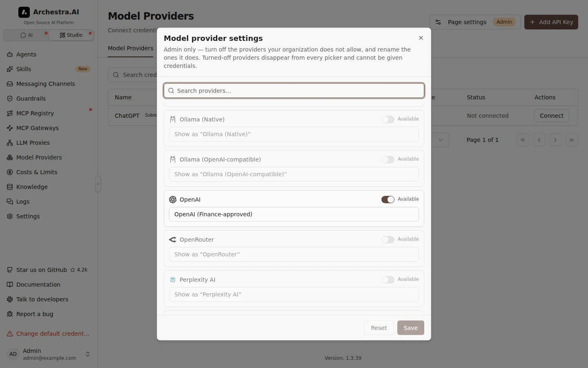Toggle Ollama (OpenAI-compatible) availability
Viewport: 588px width, 368px height.
(x=388, y=159)
